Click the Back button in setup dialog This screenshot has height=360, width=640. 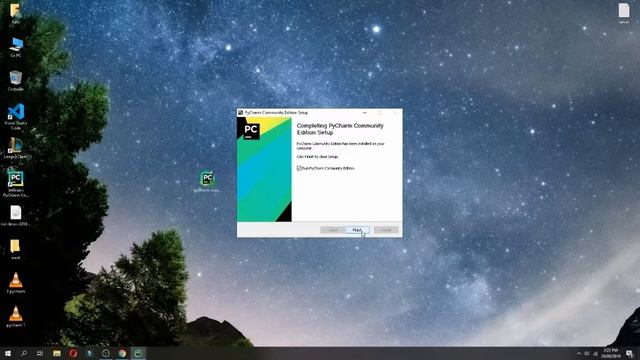(332, 230)
